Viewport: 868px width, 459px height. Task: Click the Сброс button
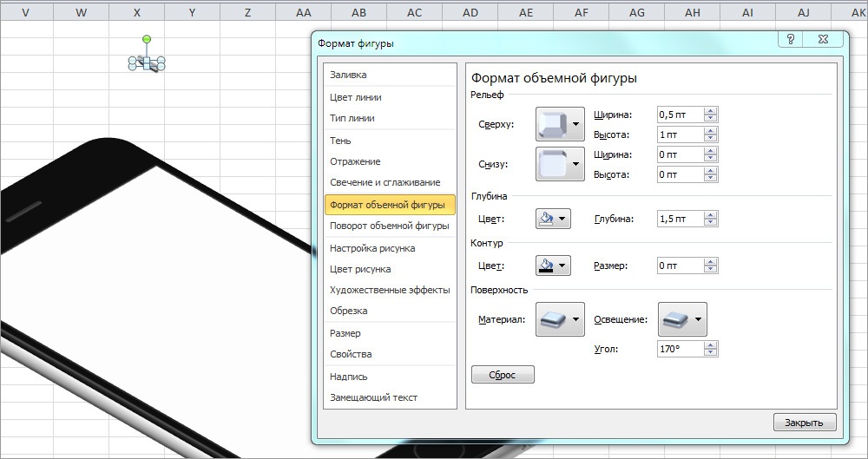(x=503, y=375)
